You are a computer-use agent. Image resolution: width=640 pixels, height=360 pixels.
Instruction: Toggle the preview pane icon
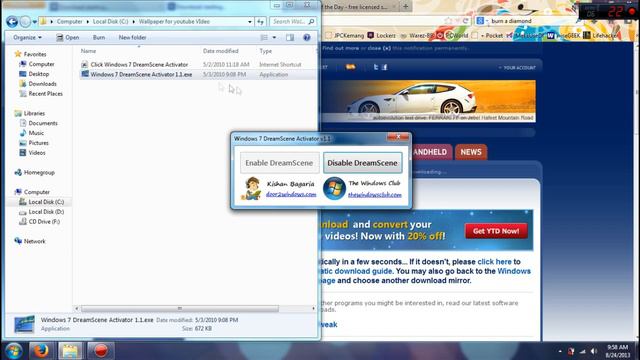point(290,38)
